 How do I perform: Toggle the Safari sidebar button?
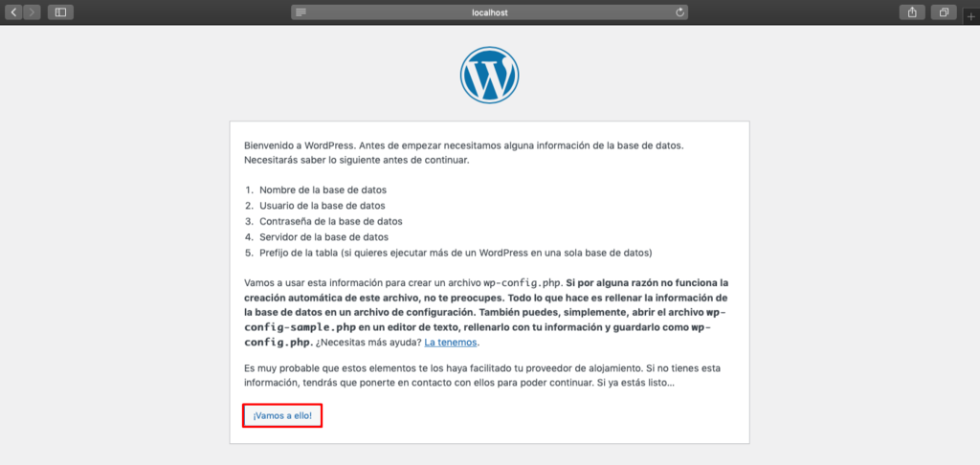tap(60, 11)
